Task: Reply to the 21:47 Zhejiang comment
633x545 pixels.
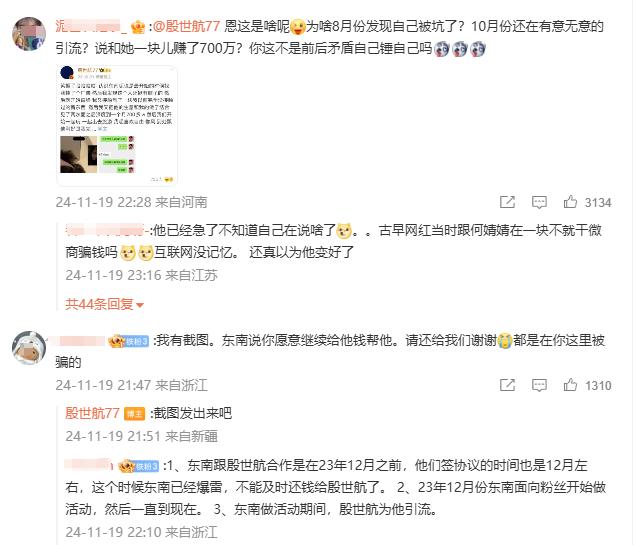Action: 539,385
